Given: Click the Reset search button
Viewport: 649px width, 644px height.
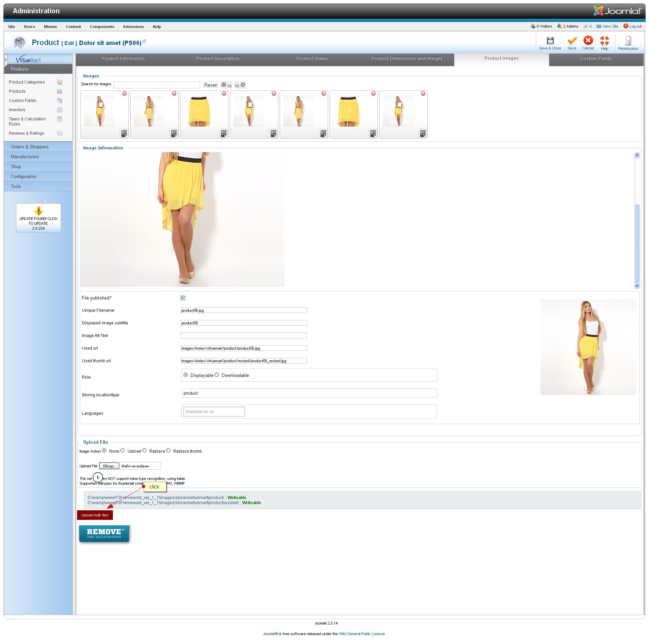Looking at the screenshot, I should click(x=210, y=85).
